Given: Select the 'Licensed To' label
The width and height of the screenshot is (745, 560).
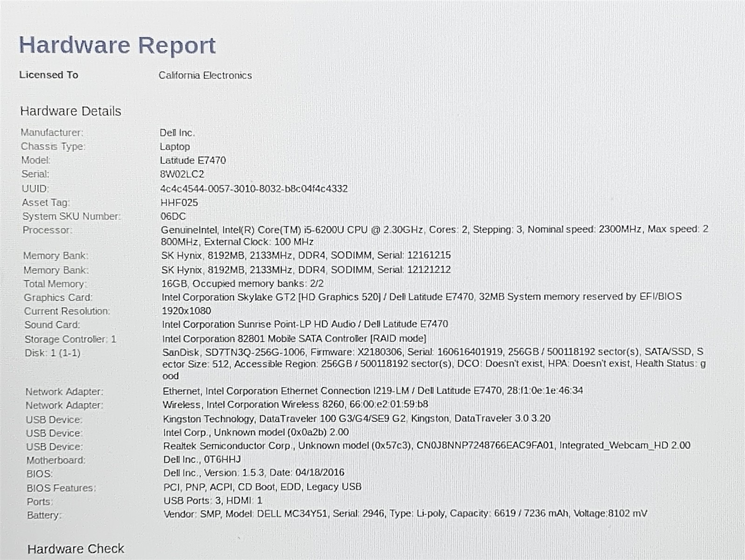Looking at the screenshot, I should coord(48,75).
